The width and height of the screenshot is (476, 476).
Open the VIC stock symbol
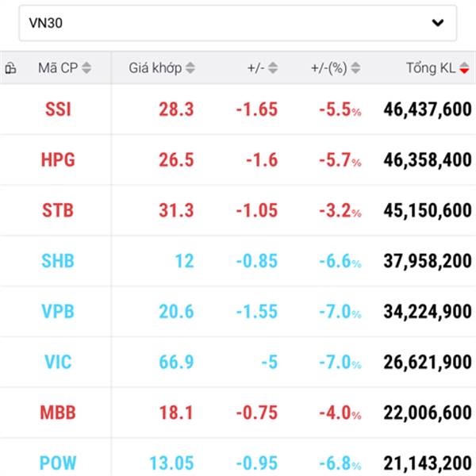58,363
